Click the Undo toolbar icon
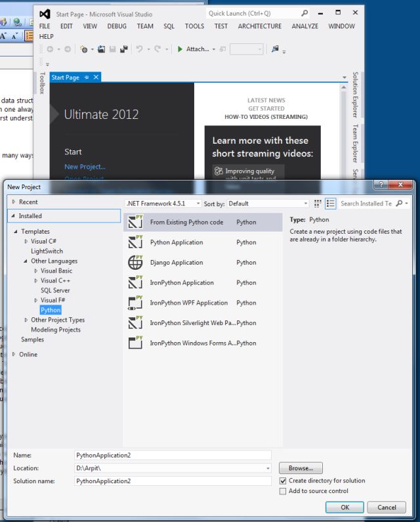 [139, 49]
